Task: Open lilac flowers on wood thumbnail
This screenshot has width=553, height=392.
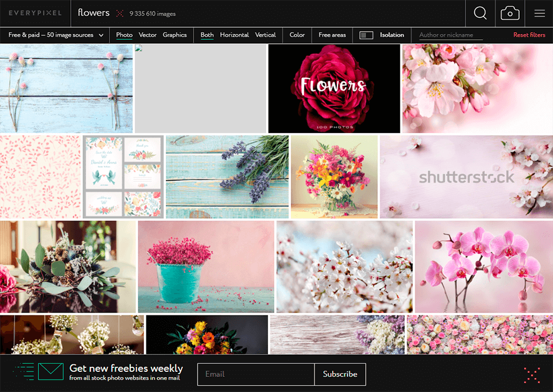Action: click(x=337, y=334)
